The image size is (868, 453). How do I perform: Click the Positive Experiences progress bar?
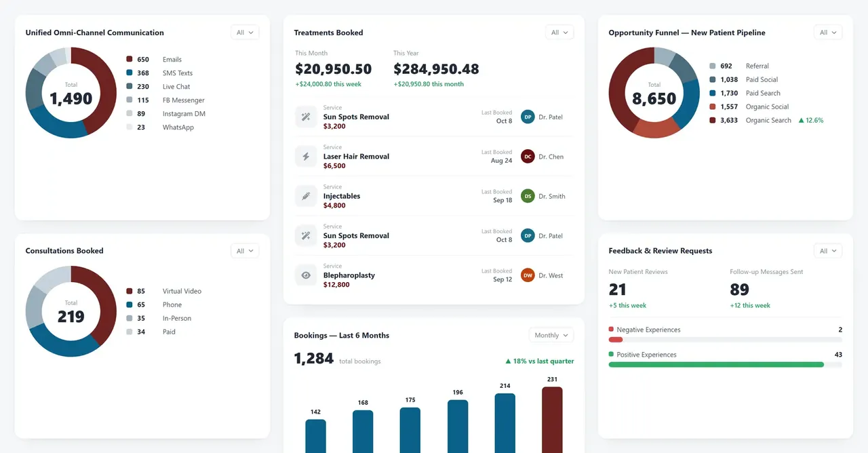click(x=726, y=365)
